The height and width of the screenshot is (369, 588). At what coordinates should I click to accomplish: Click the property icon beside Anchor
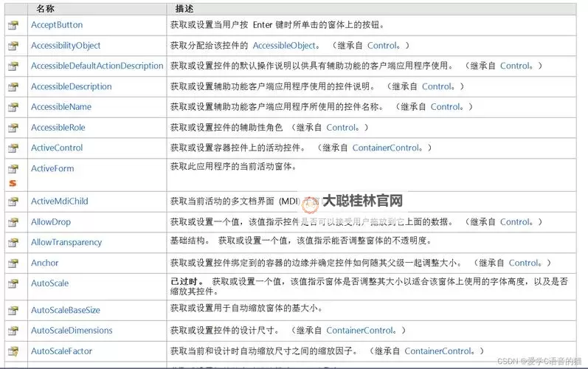tap(13, 263)
